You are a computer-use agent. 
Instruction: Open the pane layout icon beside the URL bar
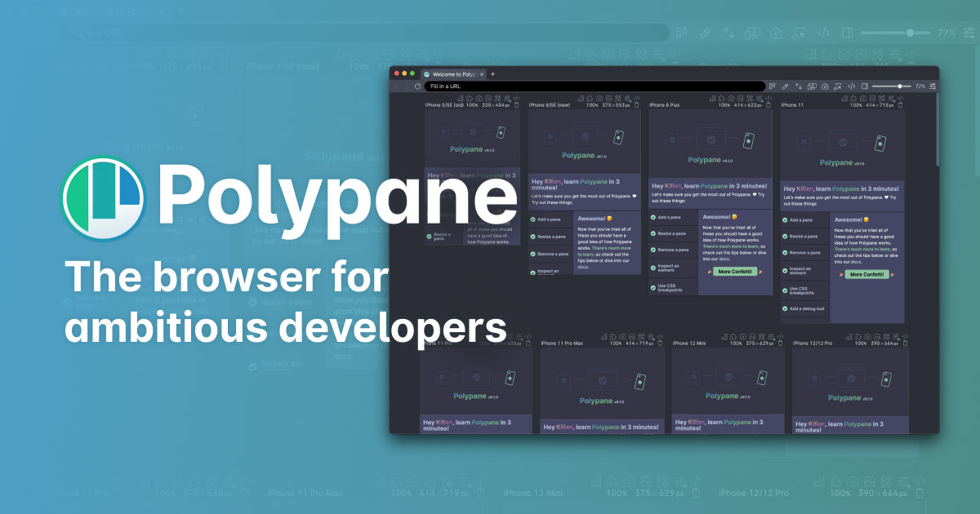click(x=773, y=86)
